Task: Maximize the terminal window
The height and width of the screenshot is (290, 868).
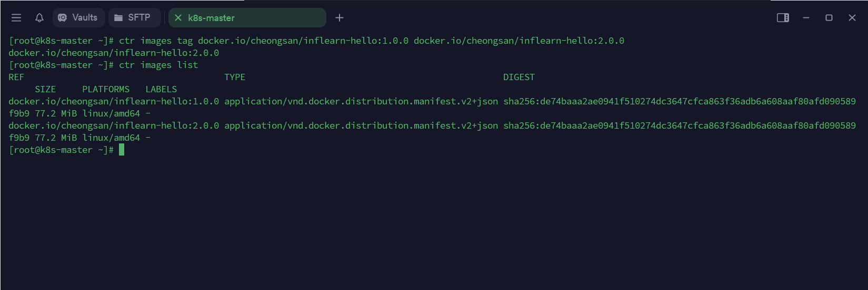Action: (829, 18)
